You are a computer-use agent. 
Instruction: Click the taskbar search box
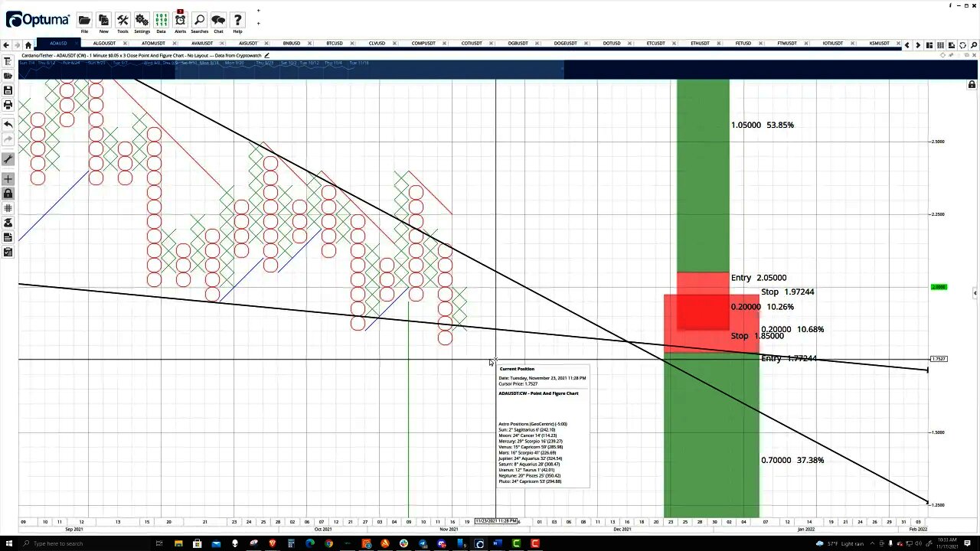84,543
